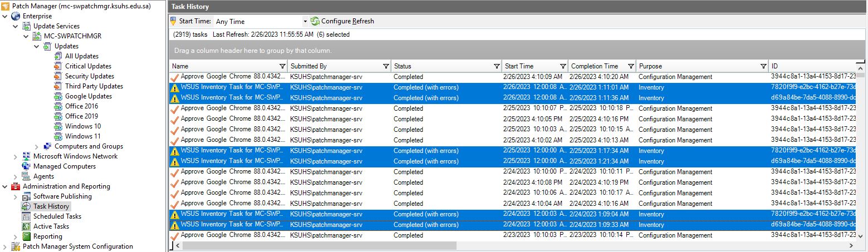
Task: Expand Patch Manager System Configuration node
Action: 5,246
